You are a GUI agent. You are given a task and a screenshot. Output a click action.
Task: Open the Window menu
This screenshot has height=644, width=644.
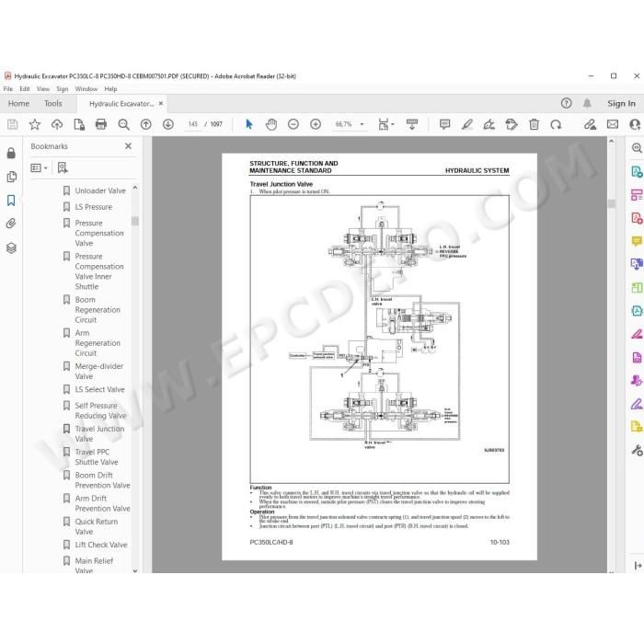pos(86,88)
